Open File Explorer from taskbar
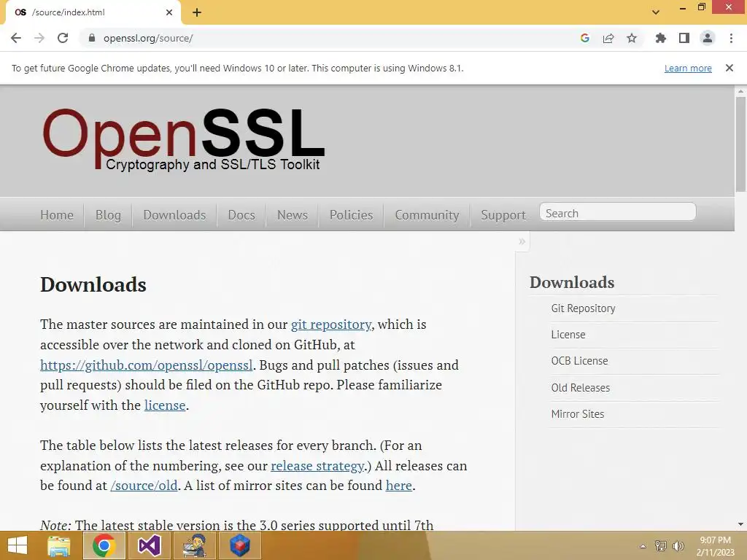 point(58,545)
